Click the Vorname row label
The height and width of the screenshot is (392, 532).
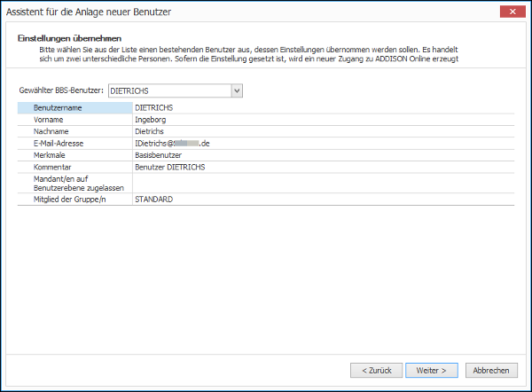pyautogui.click(x=48, y=120)
